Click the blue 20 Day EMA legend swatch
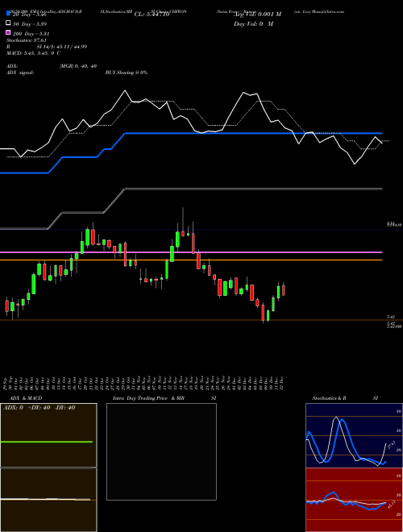The image size is (403, 532). tap(8, 13)
